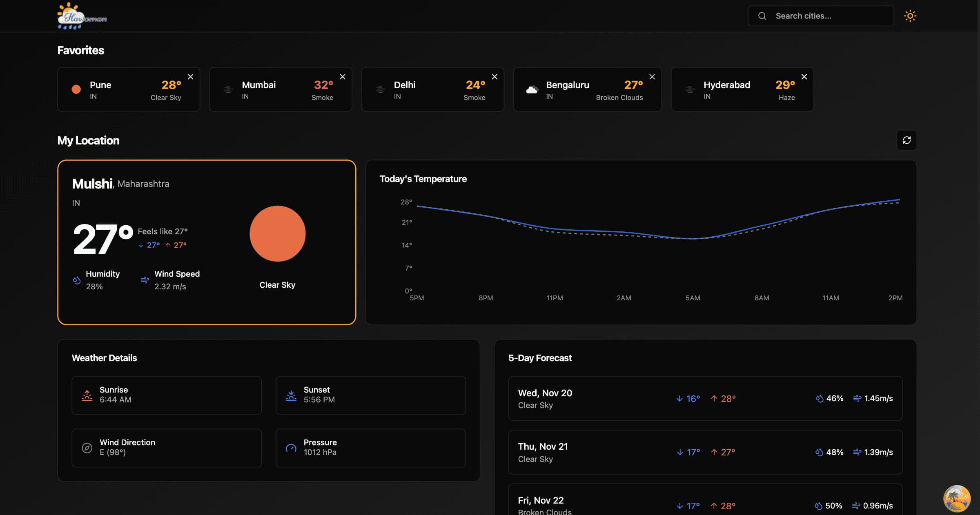
Task: Click the wind icon for Wed, Nov 20
Action: pos(857,398)
